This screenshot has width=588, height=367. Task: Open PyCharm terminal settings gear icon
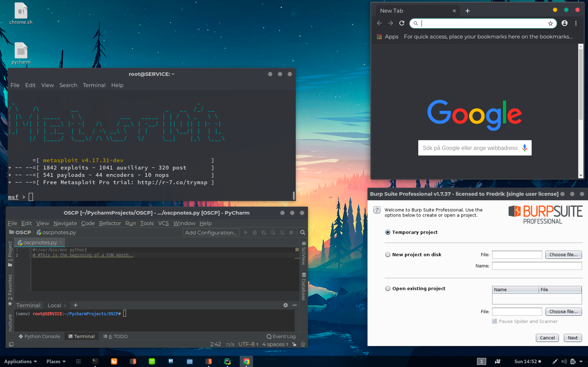[x=285, y=305]
